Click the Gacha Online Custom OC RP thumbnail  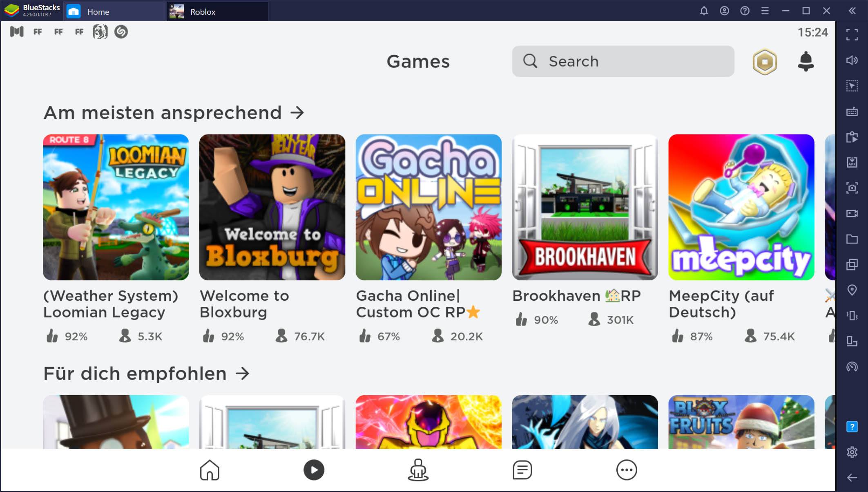pyautogui.click(x=428, y=207)
